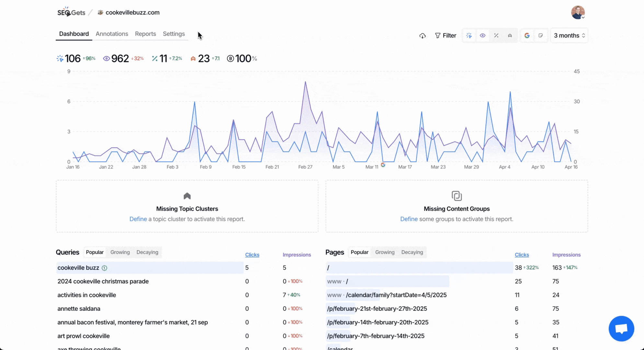Open the user avatar account menu

coord(578,13)
